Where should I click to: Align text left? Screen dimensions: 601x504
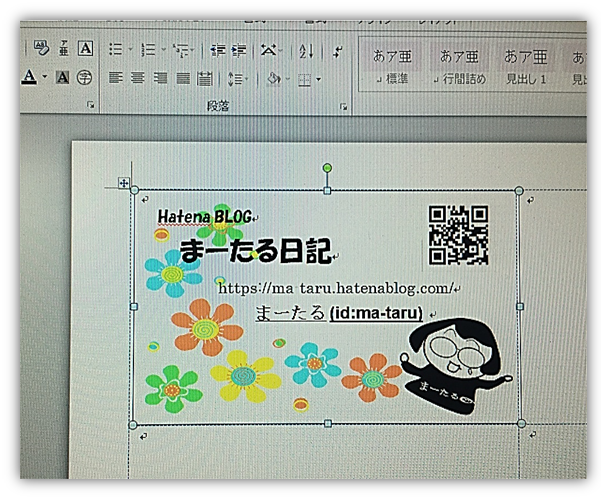116,78
